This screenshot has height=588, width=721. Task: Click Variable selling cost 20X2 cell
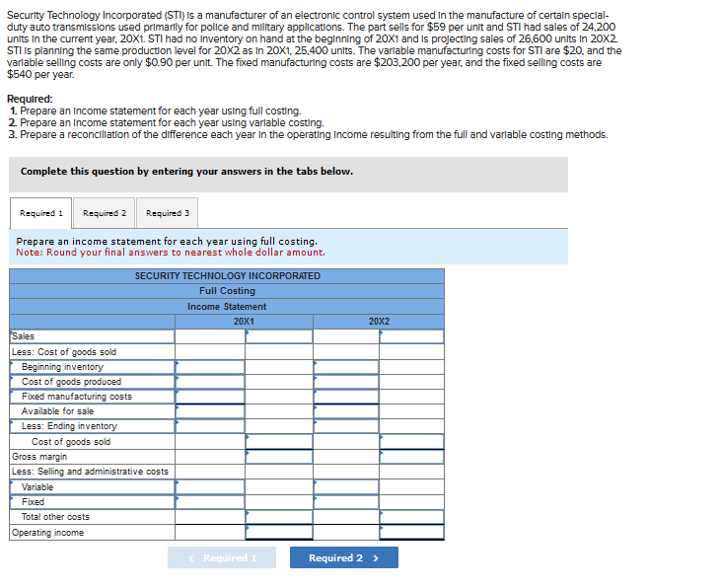pyautogui.click(x=346, y=486)
